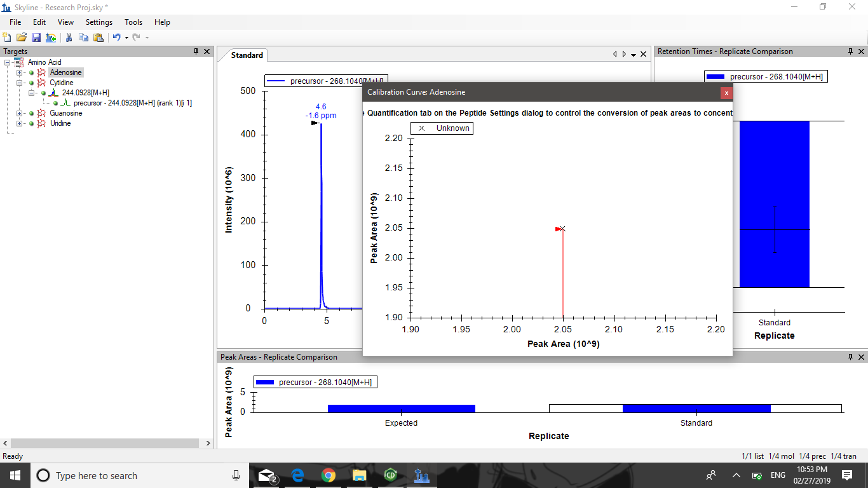Pin the Targets panel
This screenshot has height=488, width=868.
[196, 51]
